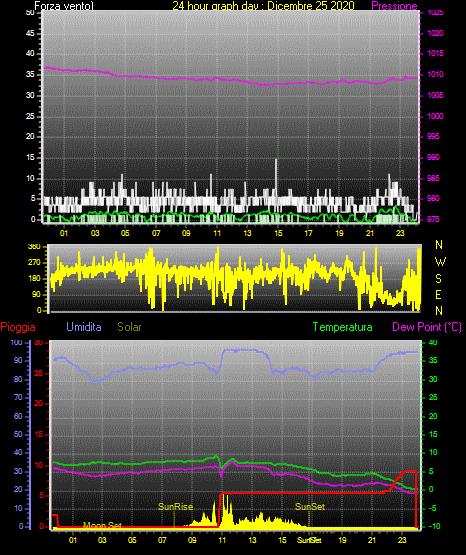Click hour 13 on top graph axis
This screenshot has width=466, height=555.
tap(247, 233)
